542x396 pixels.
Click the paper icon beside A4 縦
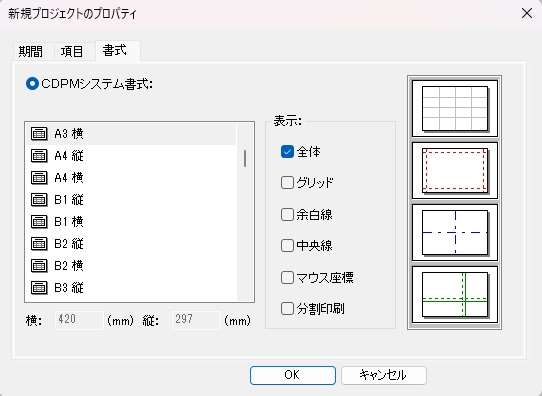pos(39,155)
